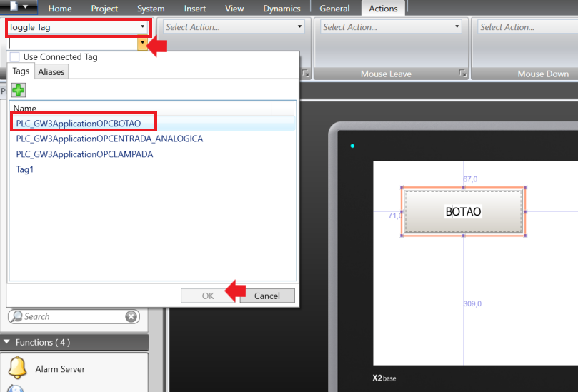Switch to the Aliases tab
Viewport: 578px width, 392px height.
(51, 71)
